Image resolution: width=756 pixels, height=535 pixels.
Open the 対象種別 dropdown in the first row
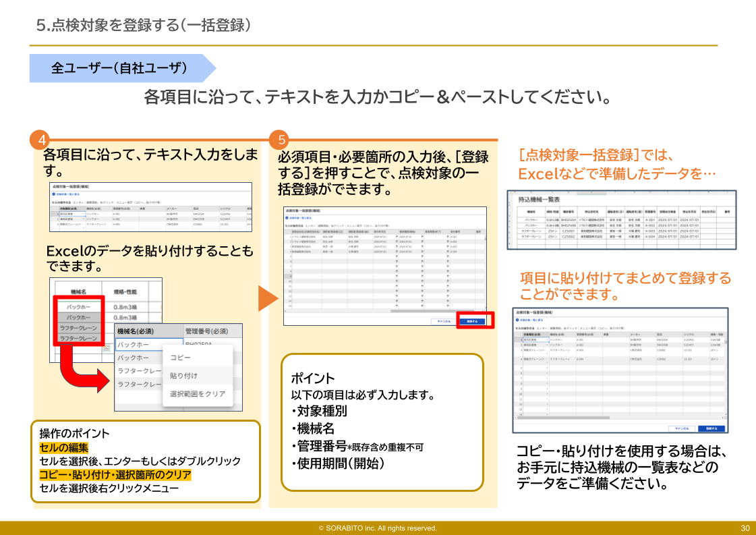(x=84, y=215)
